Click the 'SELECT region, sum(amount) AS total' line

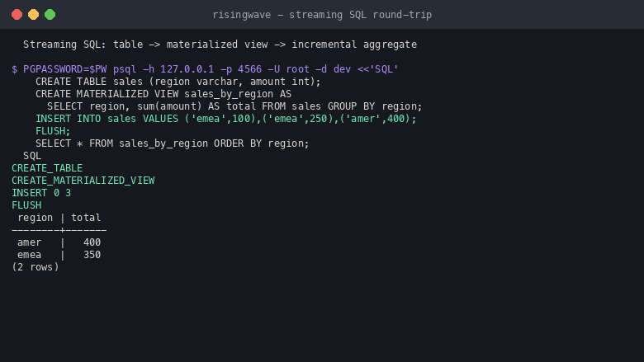[234, 106]
